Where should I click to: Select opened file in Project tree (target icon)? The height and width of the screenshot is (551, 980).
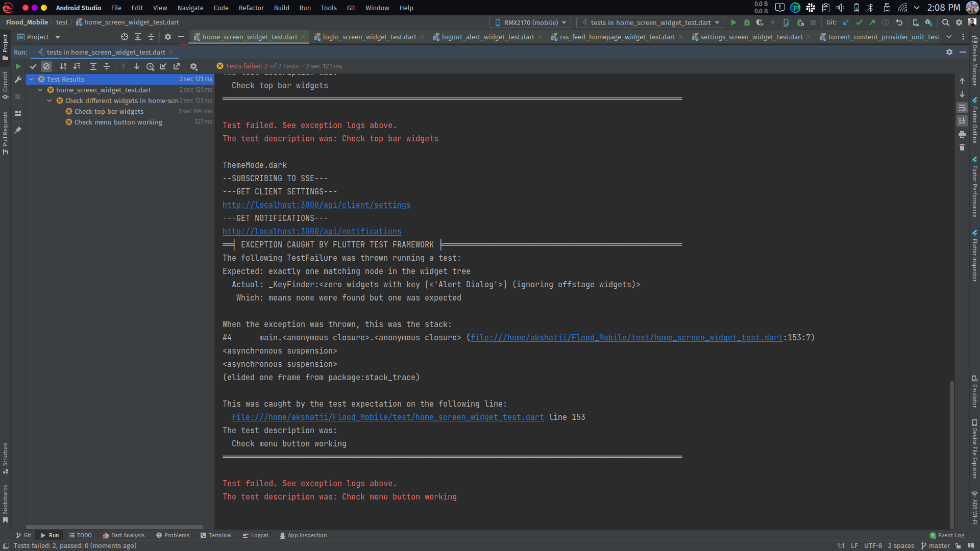tap(125, 37)
